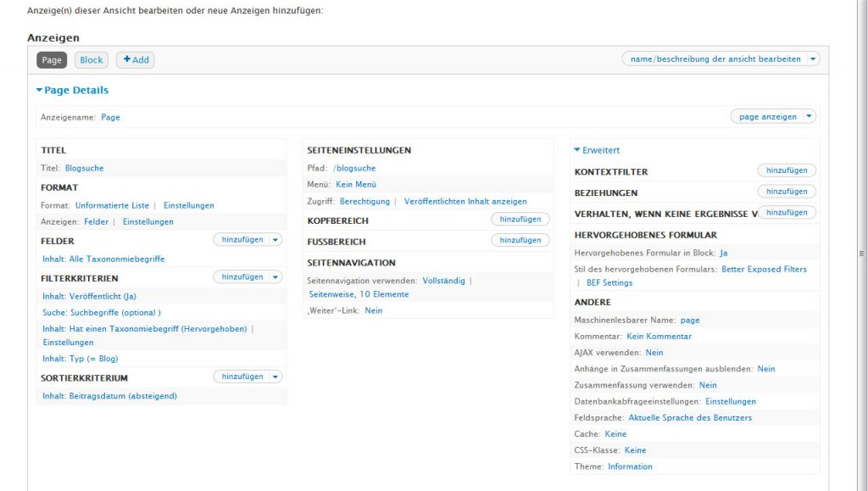Open dropdown arrow next to 'page anzeigen'
The width and height of the screenshot is (868, 491).
[809, 117]
